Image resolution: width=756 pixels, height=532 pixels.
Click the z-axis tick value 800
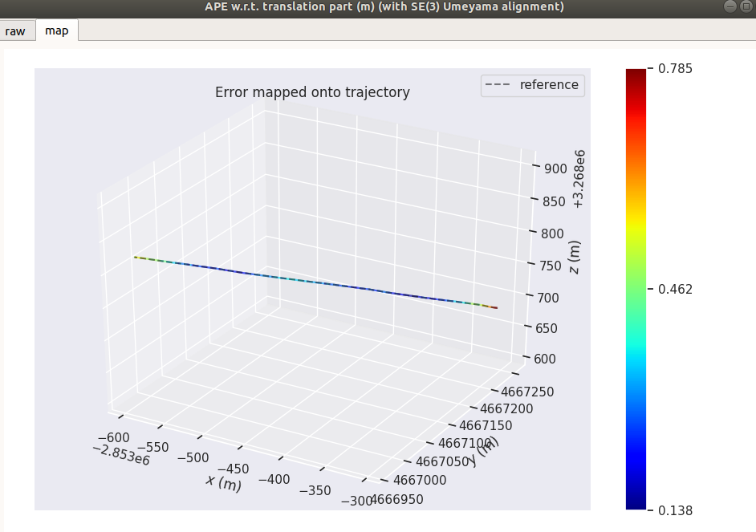pos(552,234)
